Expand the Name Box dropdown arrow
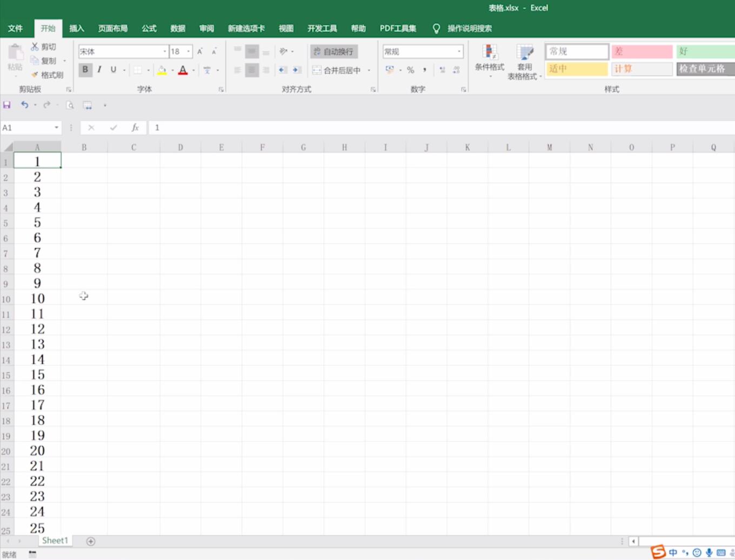 pos(56,128)
